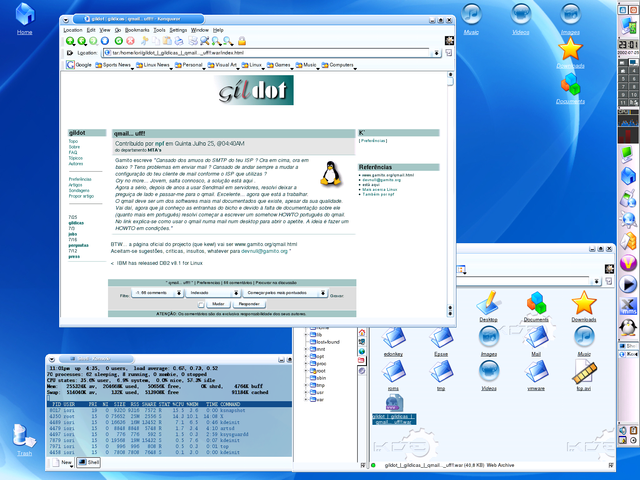Viewport: 640px width, 480px height.
Task: Click the devnull@gamito.org link in article
Action: click(264, 251)
